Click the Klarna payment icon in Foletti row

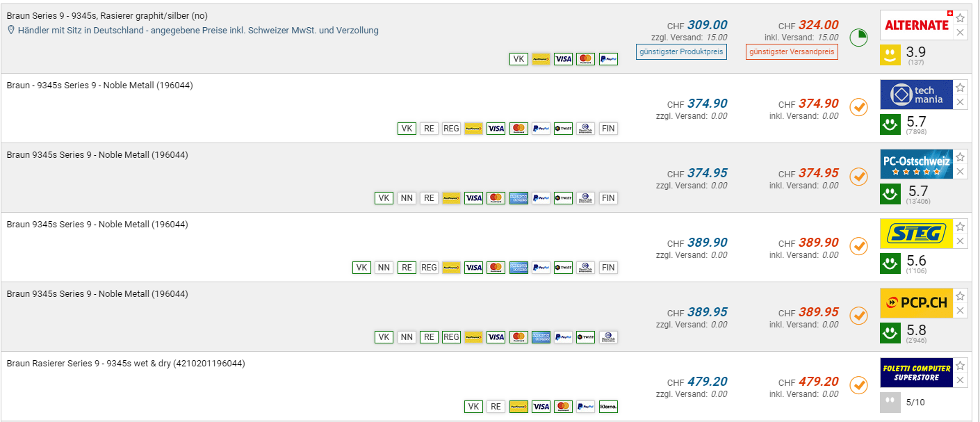point(608,407)
